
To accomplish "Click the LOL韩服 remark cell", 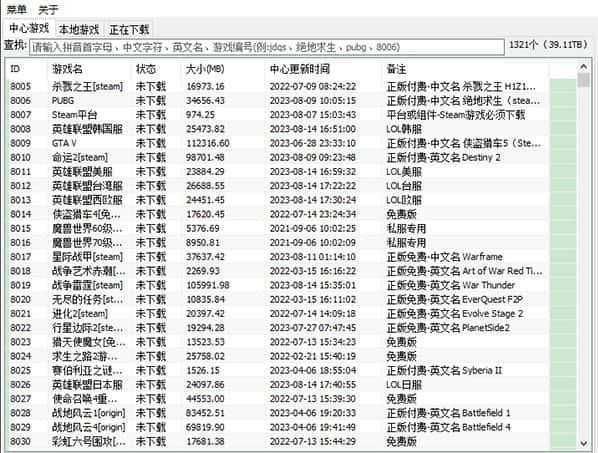I will [x=404, y=129].
